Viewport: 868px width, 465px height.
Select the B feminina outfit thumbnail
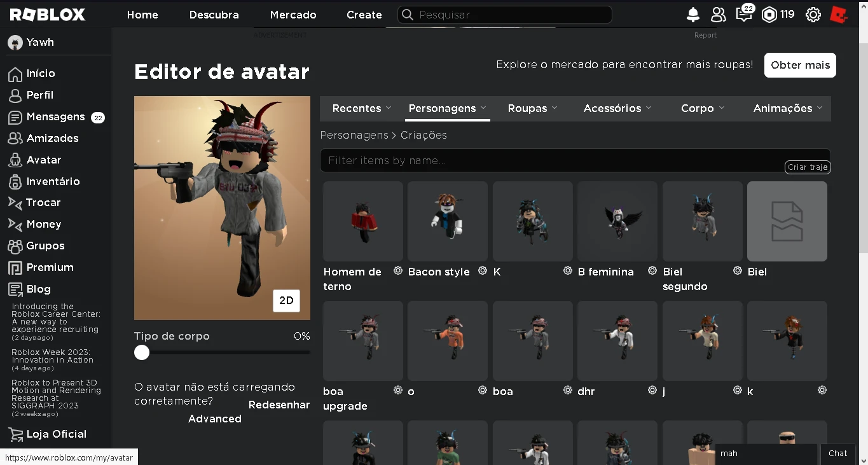[x=617, y=221]
